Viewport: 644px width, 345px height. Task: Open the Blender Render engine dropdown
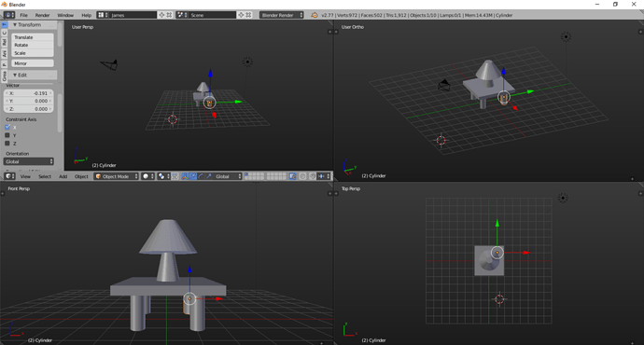click(282, 15)
